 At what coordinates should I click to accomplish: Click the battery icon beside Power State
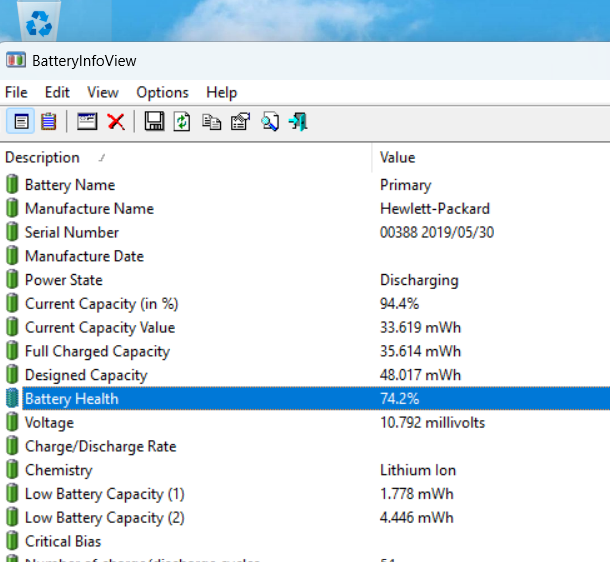[12, 279]
